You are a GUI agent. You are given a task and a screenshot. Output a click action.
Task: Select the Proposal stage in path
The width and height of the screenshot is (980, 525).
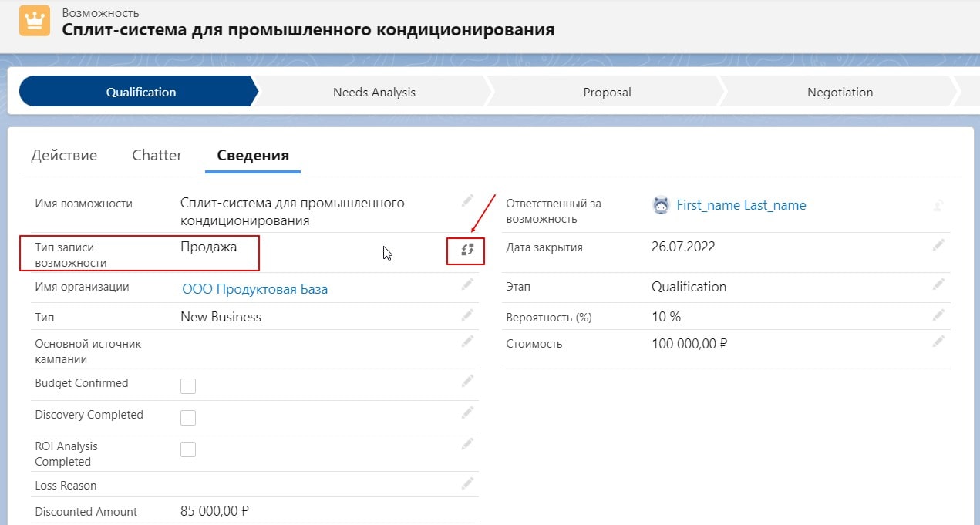(607, 92)
